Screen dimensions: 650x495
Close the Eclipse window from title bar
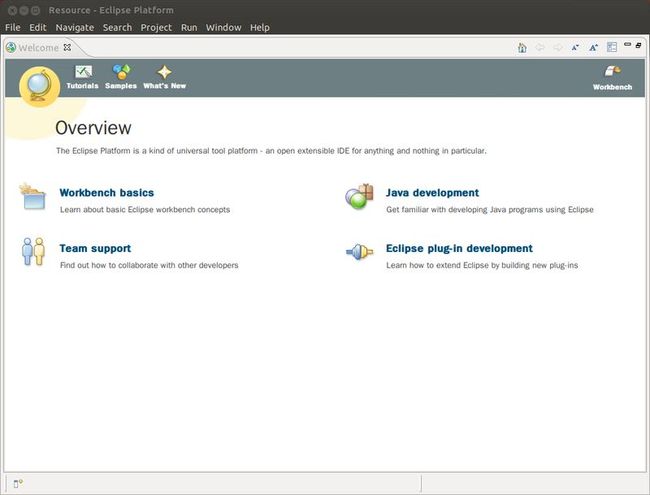(x=12, y=10)
